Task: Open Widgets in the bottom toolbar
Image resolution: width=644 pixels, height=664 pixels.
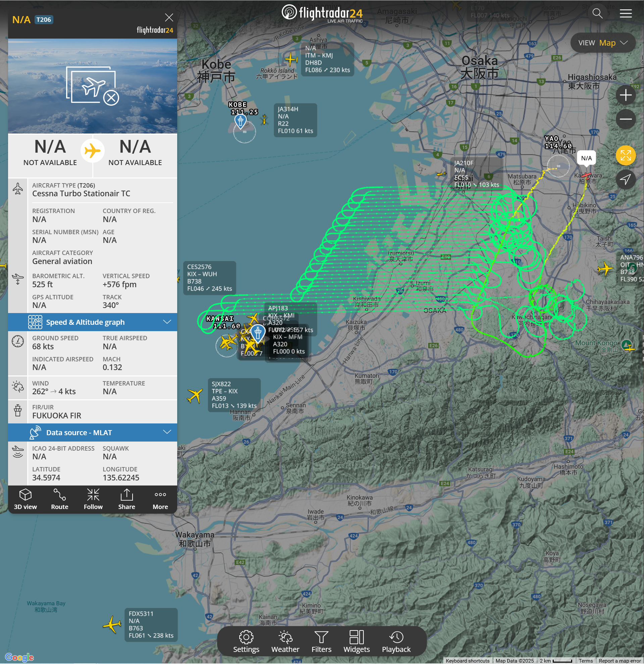Action: pos(356,641)
